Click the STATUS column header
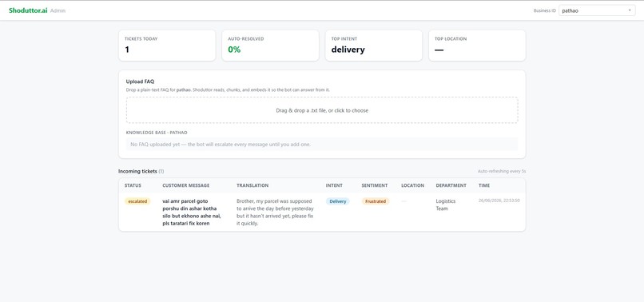 tap(133, 185)
